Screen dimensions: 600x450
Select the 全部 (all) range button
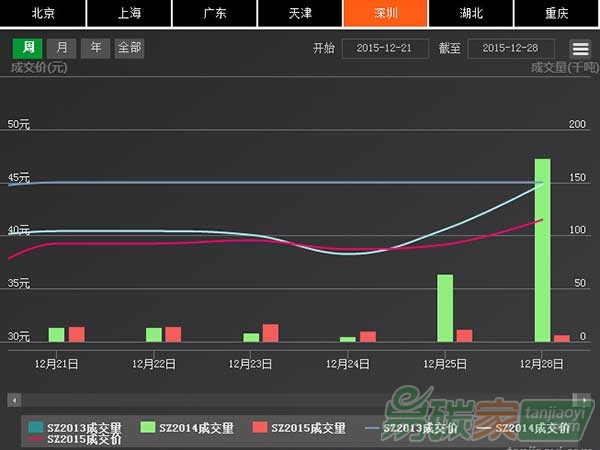pos(129,47)
